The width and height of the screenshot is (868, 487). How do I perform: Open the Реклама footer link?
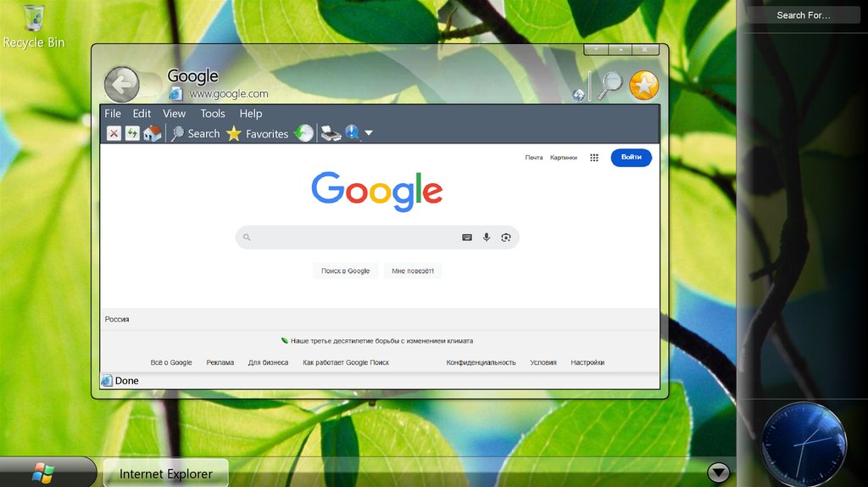pos(220,362)
